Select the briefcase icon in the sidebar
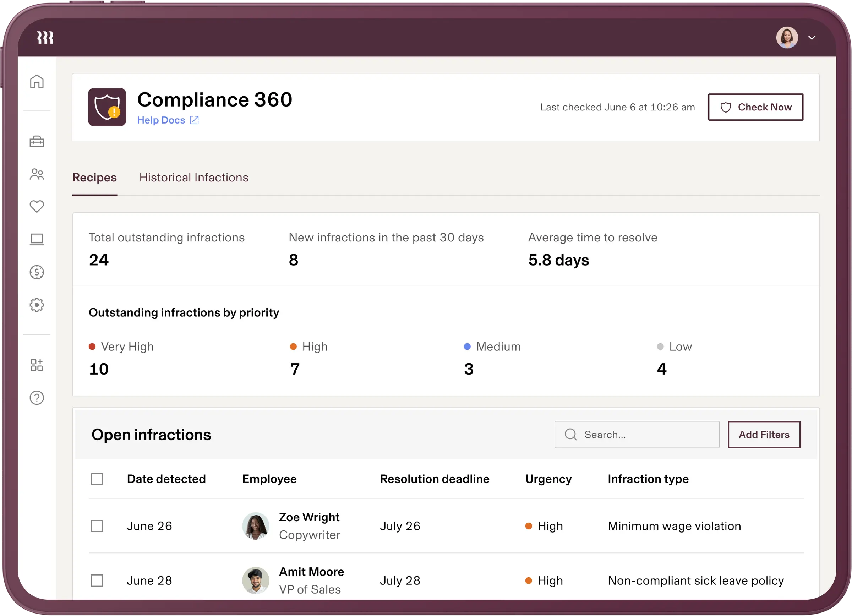Screen dimensions: 852x616 (x=37, y=141)
